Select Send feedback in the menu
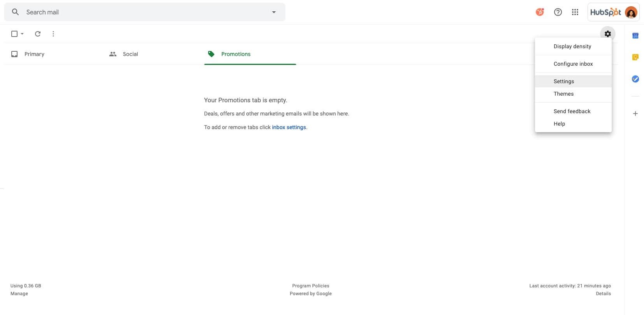This screenshot has width=644, height=315. pos(573,111)
